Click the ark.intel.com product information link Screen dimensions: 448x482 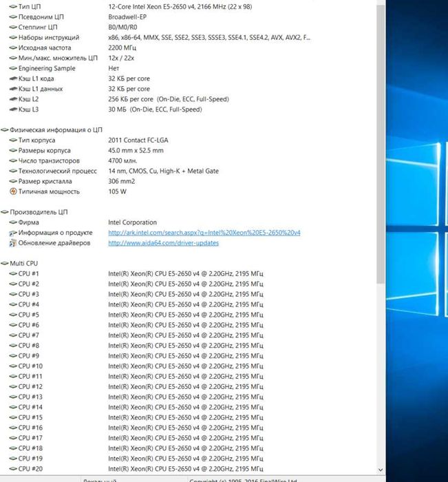204,233
